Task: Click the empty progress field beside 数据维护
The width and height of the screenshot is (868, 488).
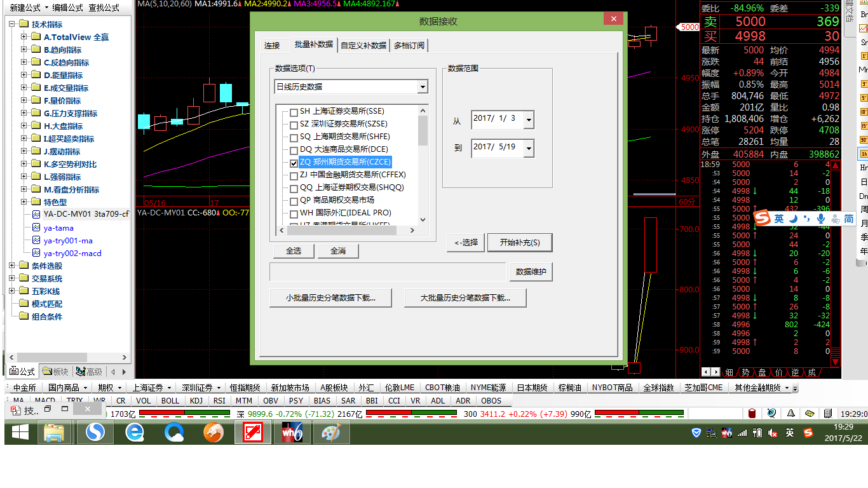Action: 388,272
